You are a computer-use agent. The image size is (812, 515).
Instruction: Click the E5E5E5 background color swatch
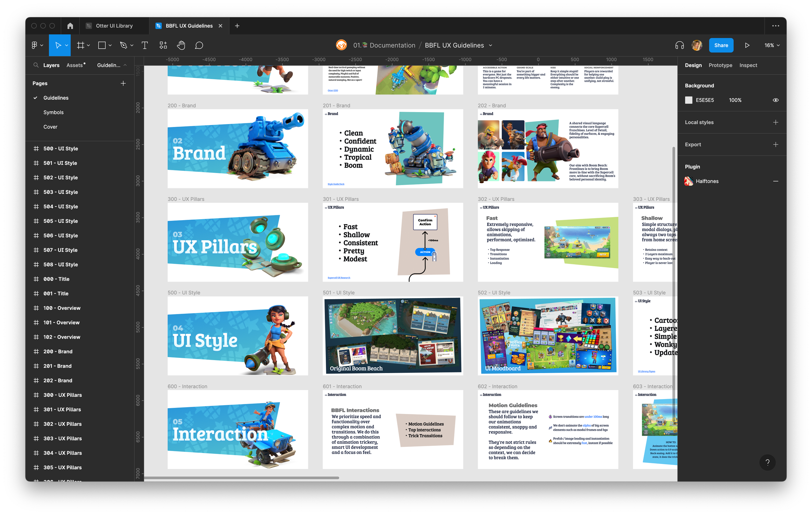pyautogui.click(x=689, y=100)
